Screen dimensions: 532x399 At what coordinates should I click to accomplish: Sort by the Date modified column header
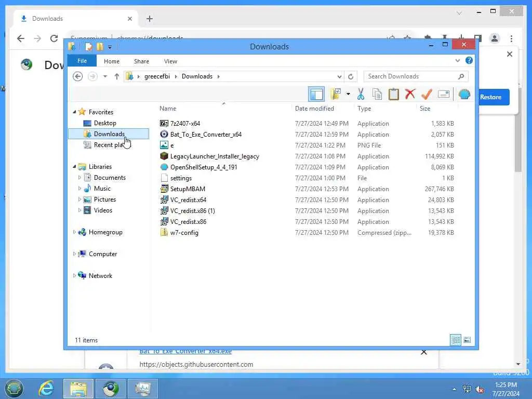coord(314,108)
